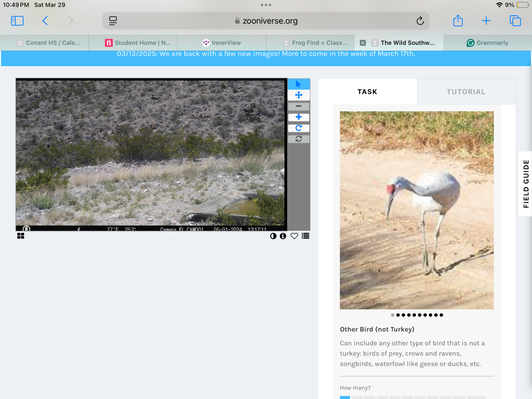532x399 pixels.
Task: Open the FIELD GUIDE side tab
Action: tap(526, 184)
